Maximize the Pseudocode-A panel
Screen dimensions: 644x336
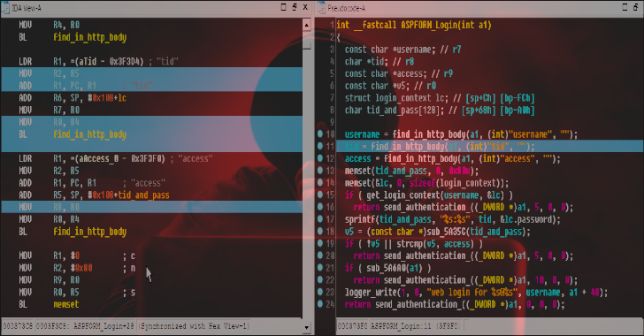625,7
